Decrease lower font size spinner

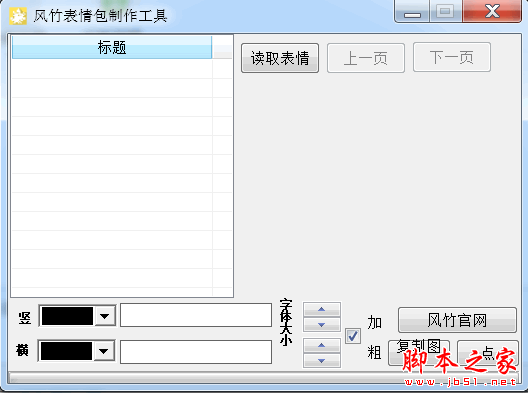point(322,361)
